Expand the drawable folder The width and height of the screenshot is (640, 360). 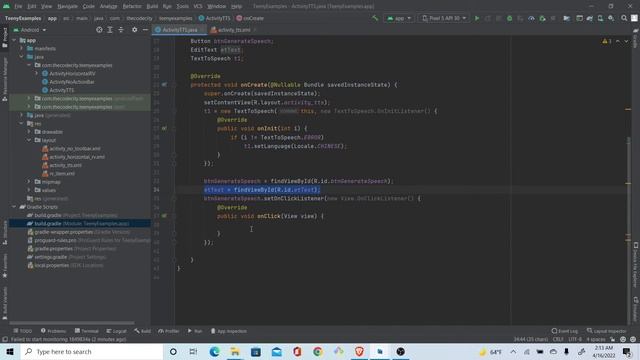[29, 132]
